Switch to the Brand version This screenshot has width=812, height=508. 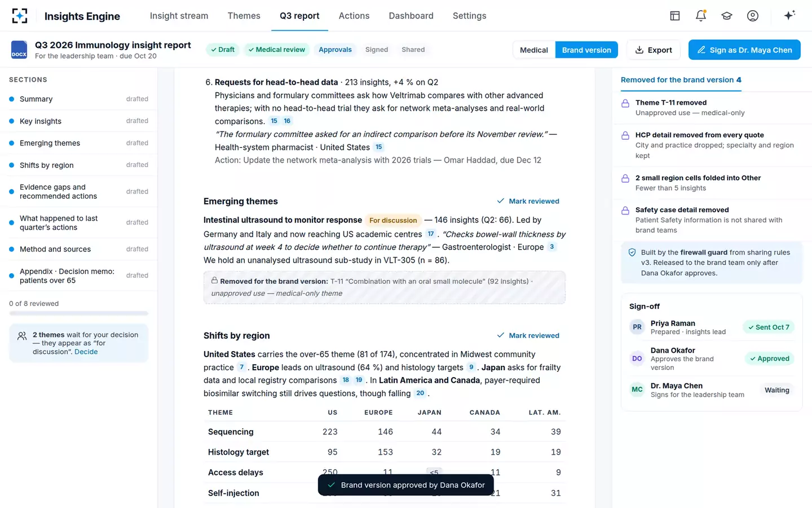pyautogui.click(x=586, y=50)
